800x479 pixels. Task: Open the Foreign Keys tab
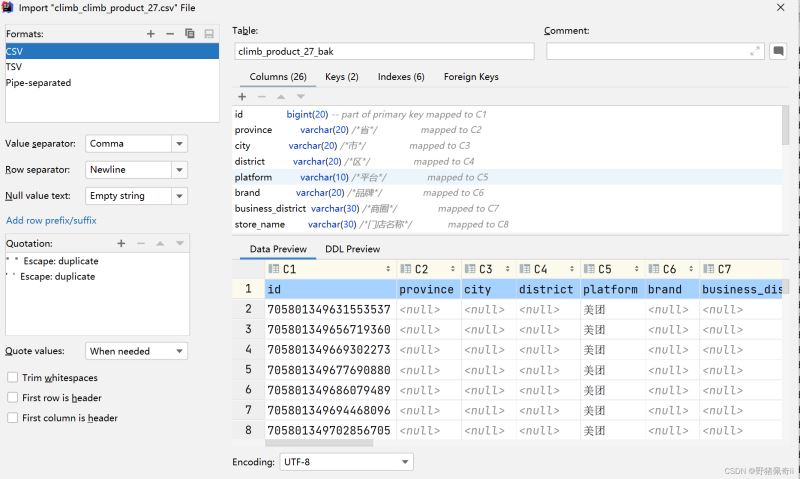point(470,77)
